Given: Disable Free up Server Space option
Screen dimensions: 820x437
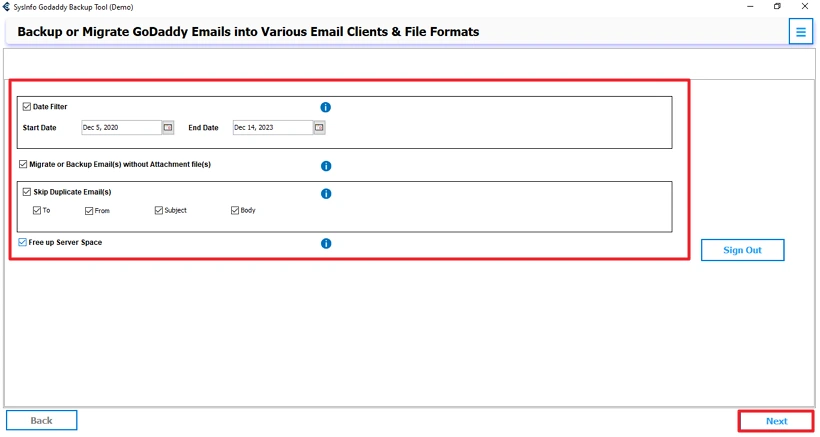Looking at the screenshot, I should point(22,242).
